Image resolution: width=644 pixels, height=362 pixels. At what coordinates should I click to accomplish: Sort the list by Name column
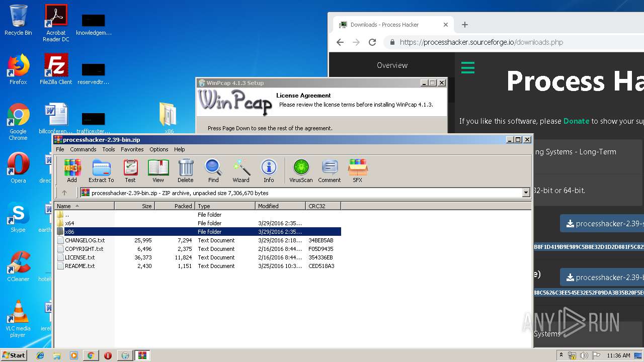85,206
